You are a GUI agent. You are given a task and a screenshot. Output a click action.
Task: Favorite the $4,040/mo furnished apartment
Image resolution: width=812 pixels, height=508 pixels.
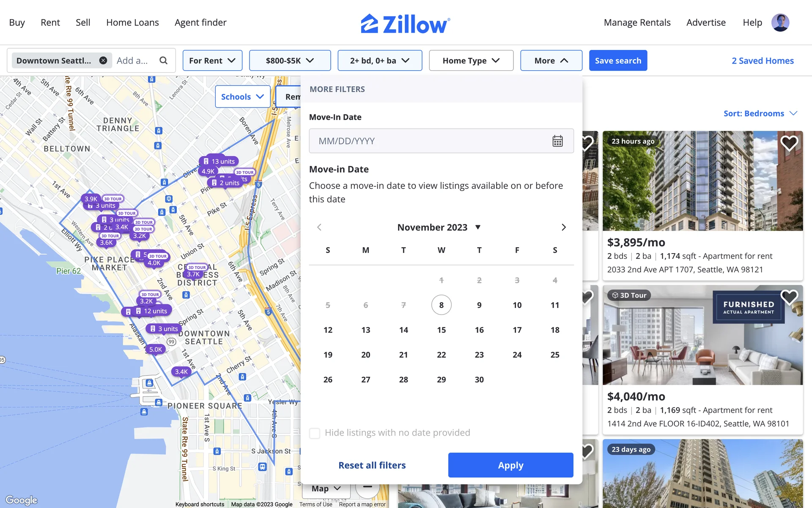[x=789, y=297]
